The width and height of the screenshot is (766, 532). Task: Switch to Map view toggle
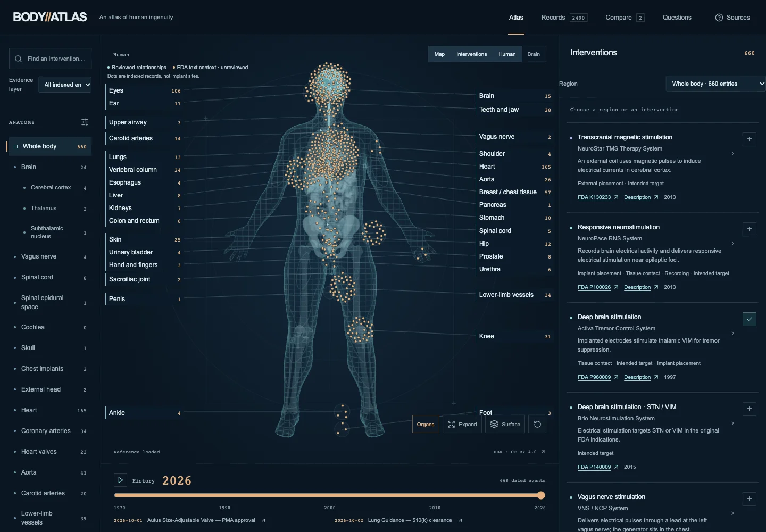(439, 54)
